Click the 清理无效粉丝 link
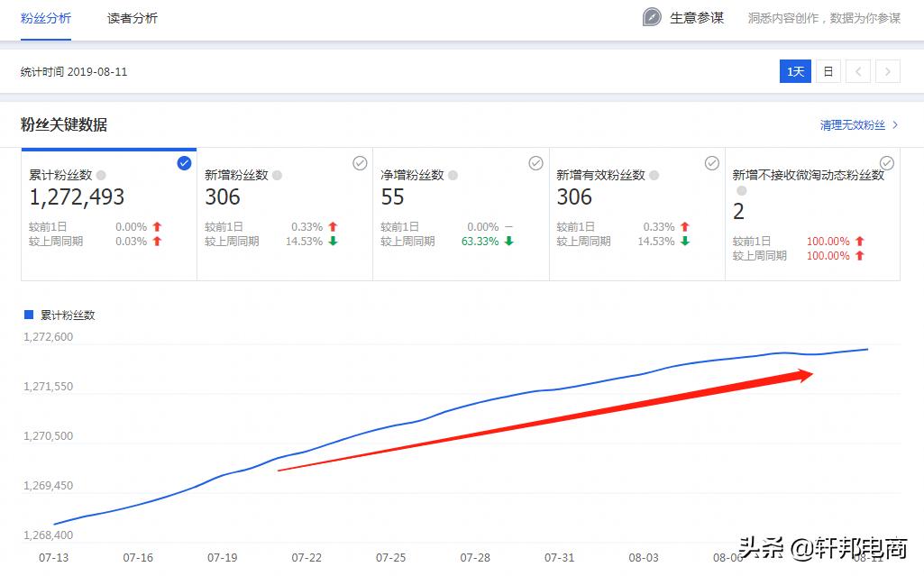 pos(855,125)
